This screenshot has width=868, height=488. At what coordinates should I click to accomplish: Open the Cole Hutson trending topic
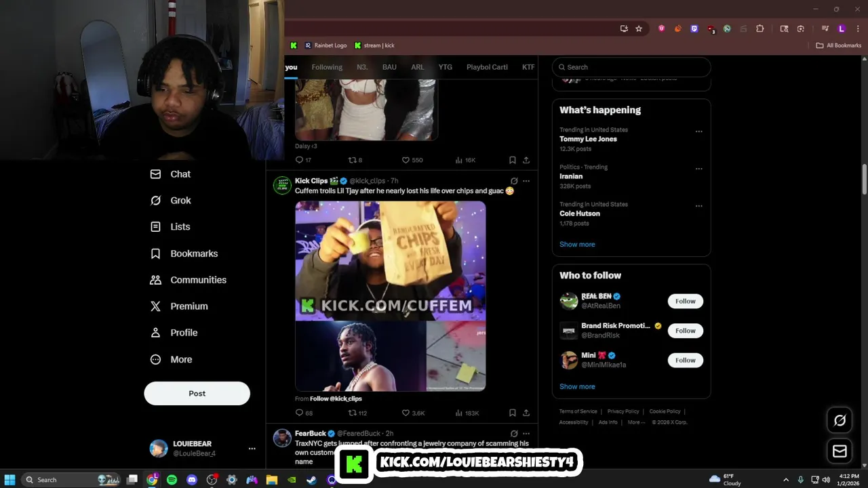[580, 213]
